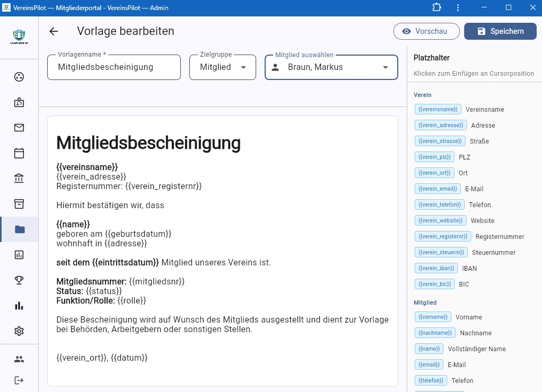Open the Zielgruppe dropdown showing Mitglied
542x392 pixels.
coord(222,67)
